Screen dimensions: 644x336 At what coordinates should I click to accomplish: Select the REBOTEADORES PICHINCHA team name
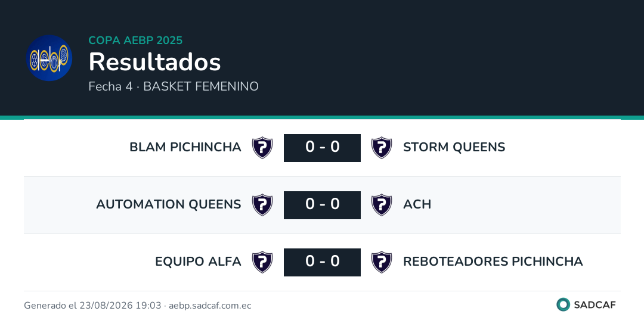(x=493, y=262)
